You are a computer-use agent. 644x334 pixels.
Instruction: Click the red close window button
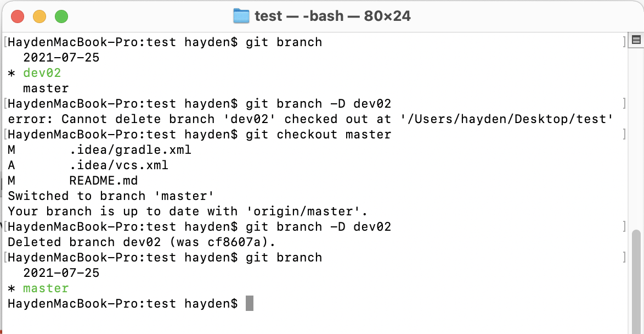[18, 16]
